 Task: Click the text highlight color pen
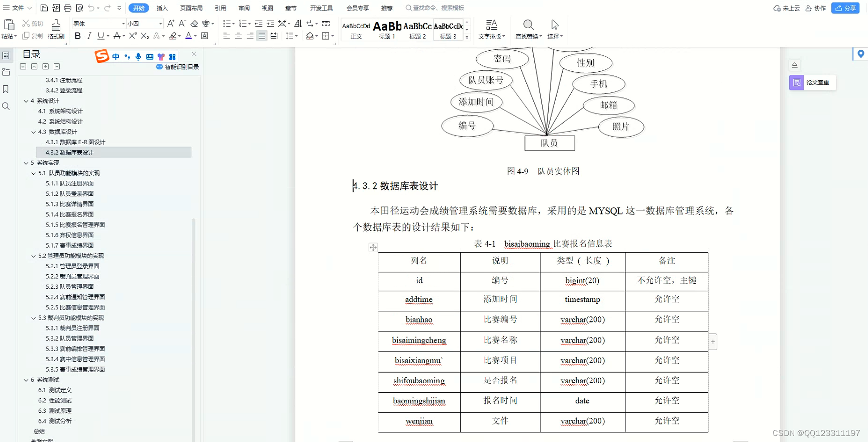(x=172, y=36)
